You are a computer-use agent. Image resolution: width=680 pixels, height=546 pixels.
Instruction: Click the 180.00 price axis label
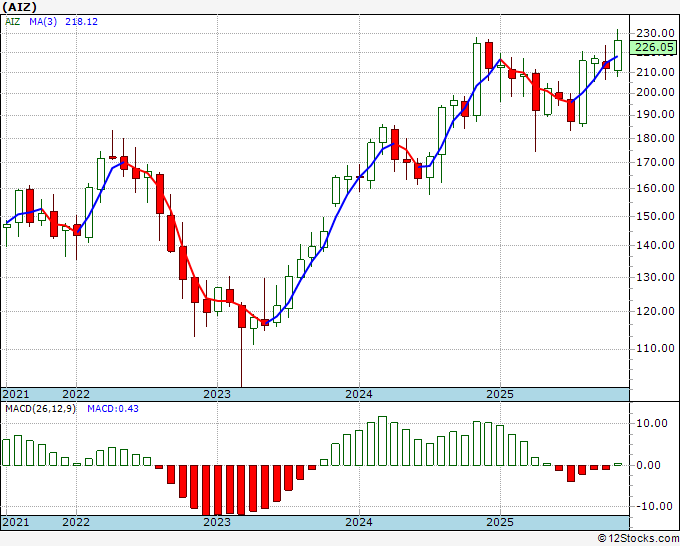point(655,138)
